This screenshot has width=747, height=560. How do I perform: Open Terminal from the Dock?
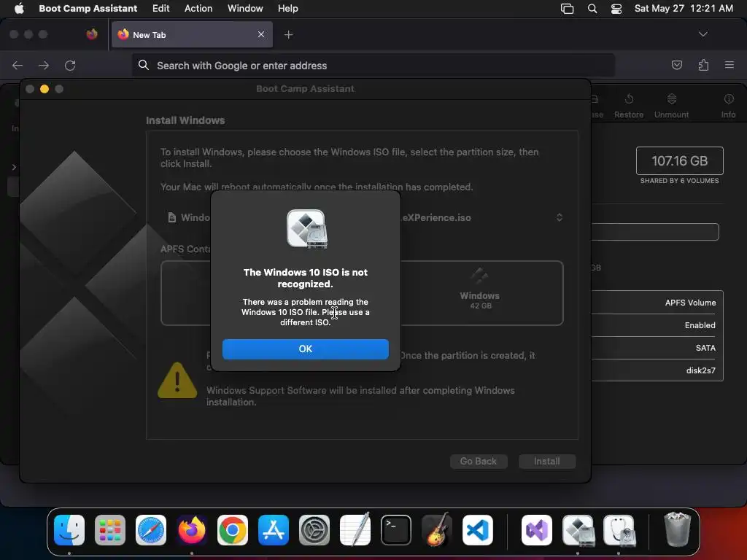[x=396, y=530]
